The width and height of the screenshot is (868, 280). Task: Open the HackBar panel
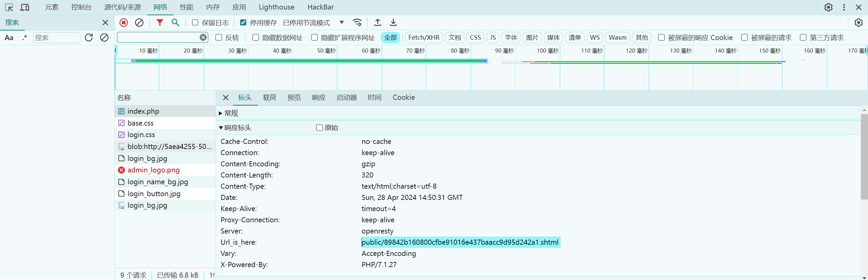pos(321,7)
